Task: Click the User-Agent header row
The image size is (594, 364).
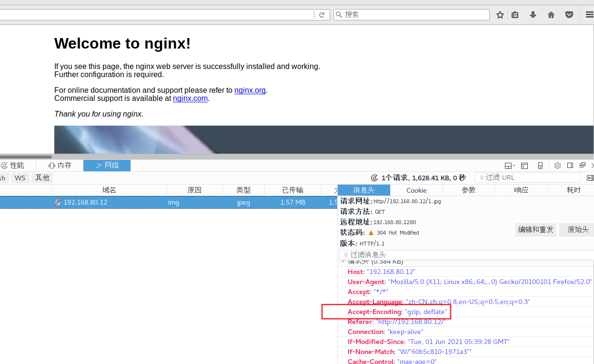Action: coord(466,282)
